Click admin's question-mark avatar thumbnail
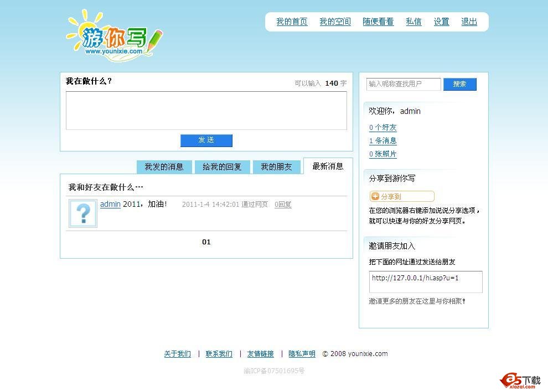 pos(82,215)
